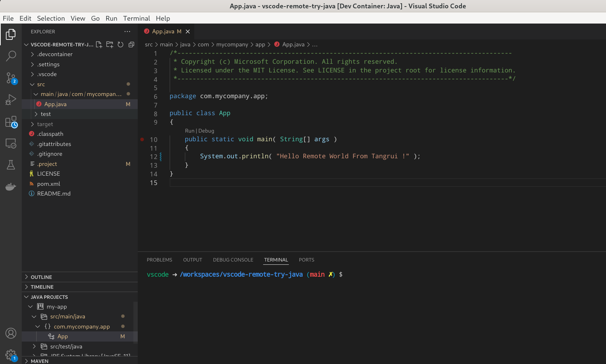606x364 pixels.
Task: Open the Terminal menu
Action: tap(136, 18)
